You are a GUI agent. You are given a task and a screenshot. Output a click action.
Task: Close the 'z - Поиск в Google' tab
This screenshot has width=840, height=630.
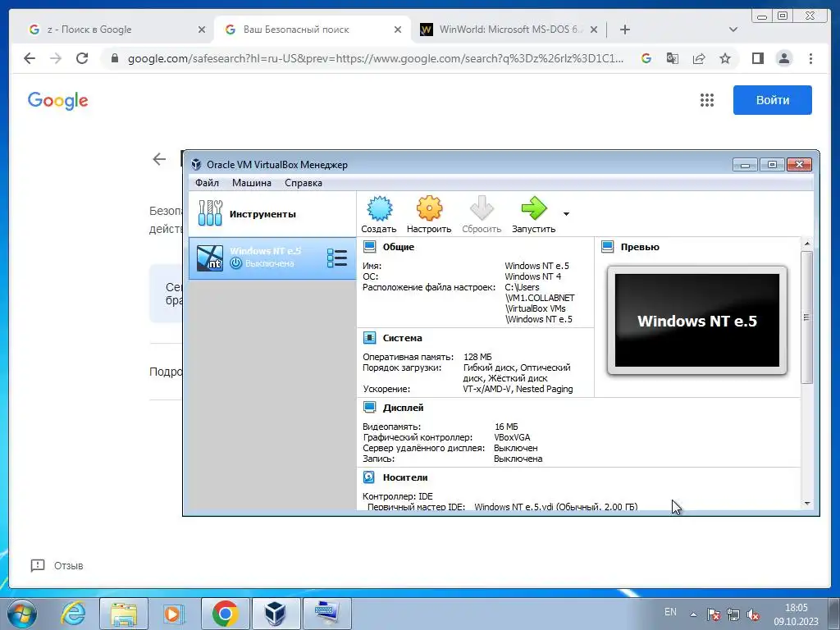202,30
